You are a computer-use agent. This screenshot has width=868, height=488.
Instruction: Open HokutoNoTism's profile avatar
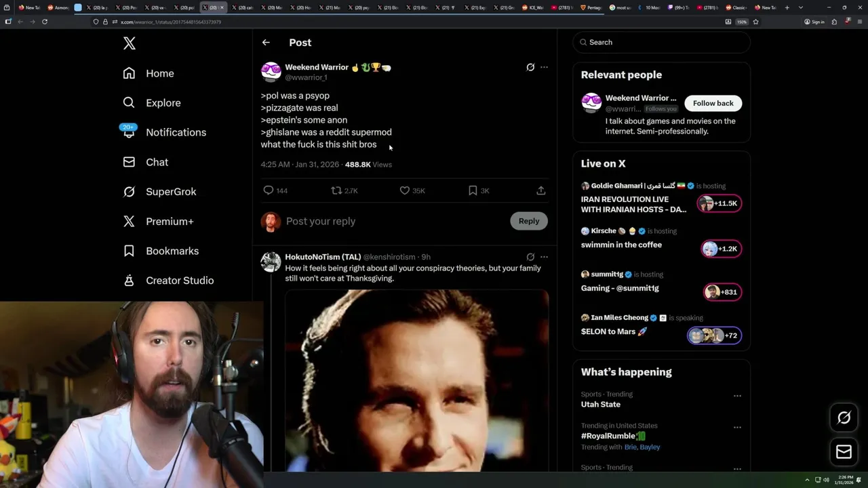271,262
